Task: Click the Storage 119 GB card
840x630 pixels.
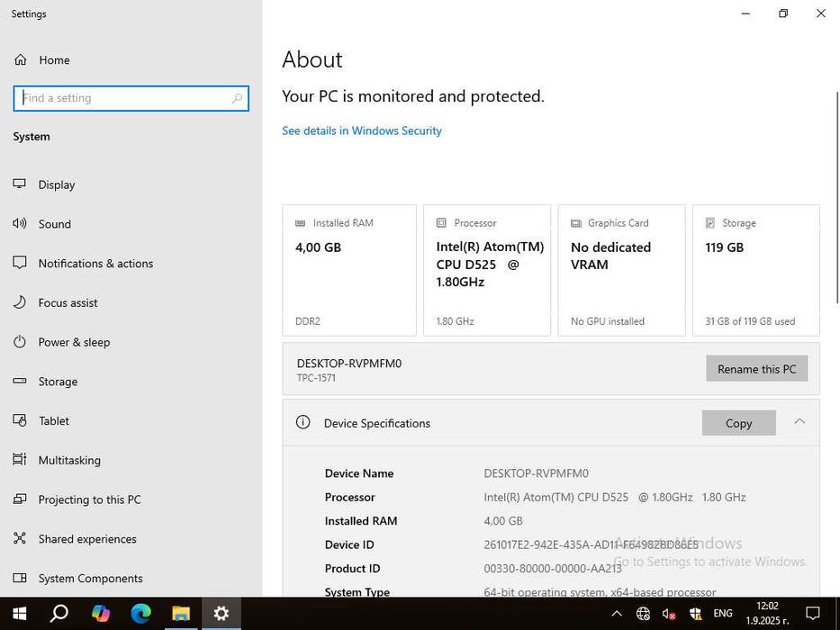Action: pyautogui.click(x=756, y=271)
